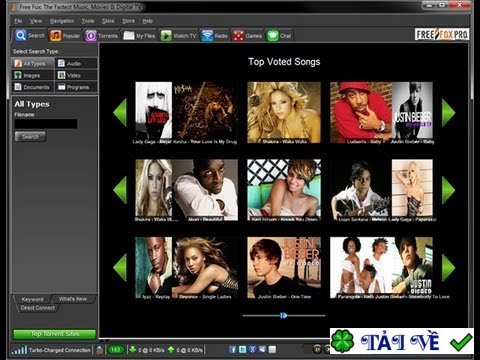Screen dimensions: 480x360
Task: Switch to the Direct Connect tab
Action: click(x=38, y=308)
